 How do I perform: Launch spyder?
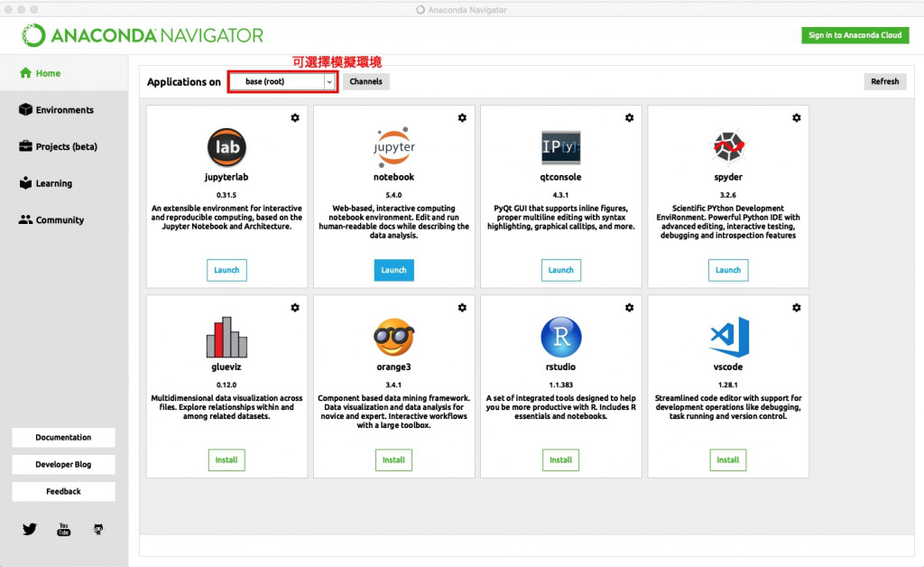click(728, 270)
